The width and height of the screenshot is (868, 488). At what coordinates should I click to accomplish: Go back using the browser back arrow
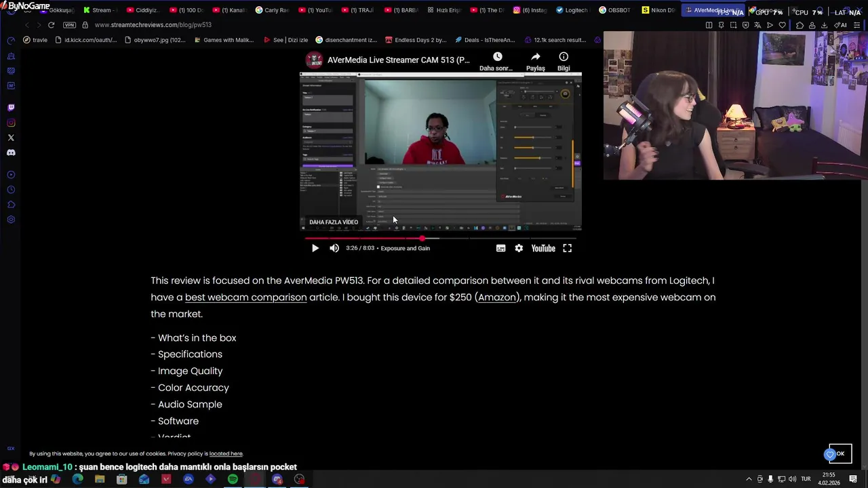27,25
